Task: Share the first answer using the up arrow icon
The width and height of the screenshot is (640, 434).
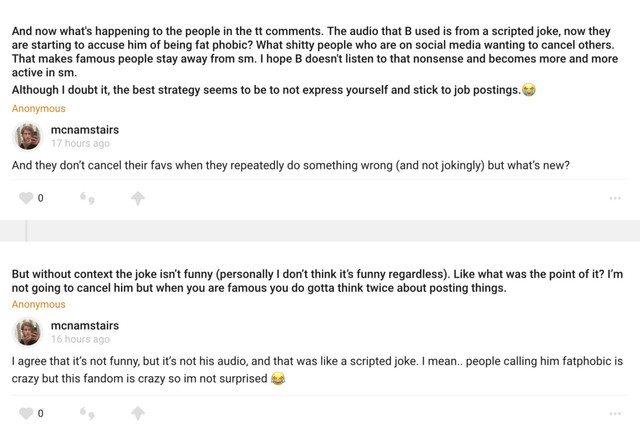Action: pyautogui.click(x=138, y=198)
